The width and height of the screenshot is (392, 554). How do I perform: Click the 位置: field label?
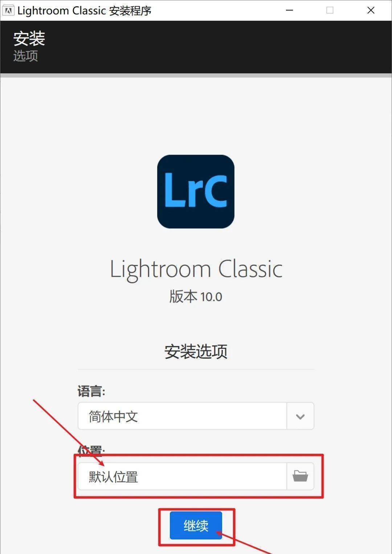(x=91, y=450)
